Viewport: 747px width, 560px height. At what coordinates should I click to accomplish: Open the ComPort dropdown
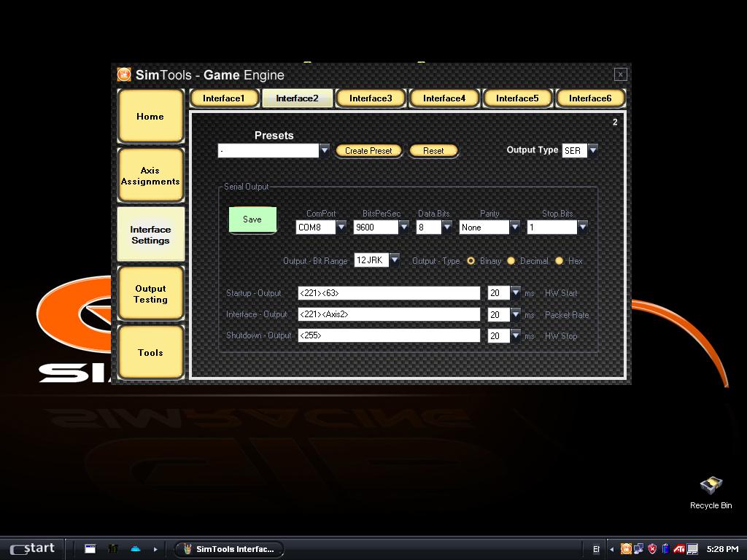(x=341, y=227)
